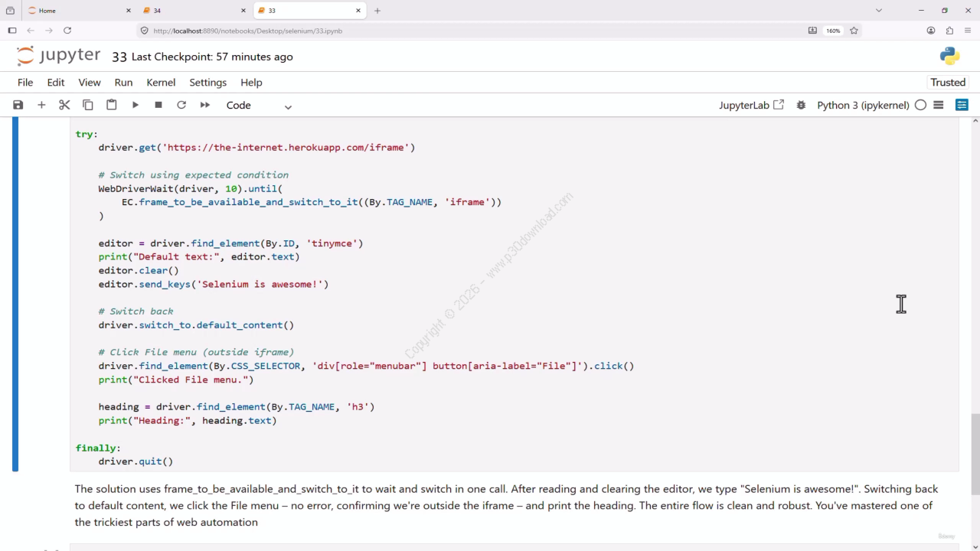Bookmark this page with the star icon
Viewport: 980px width, 551px height.
click(x=854, y=31)
